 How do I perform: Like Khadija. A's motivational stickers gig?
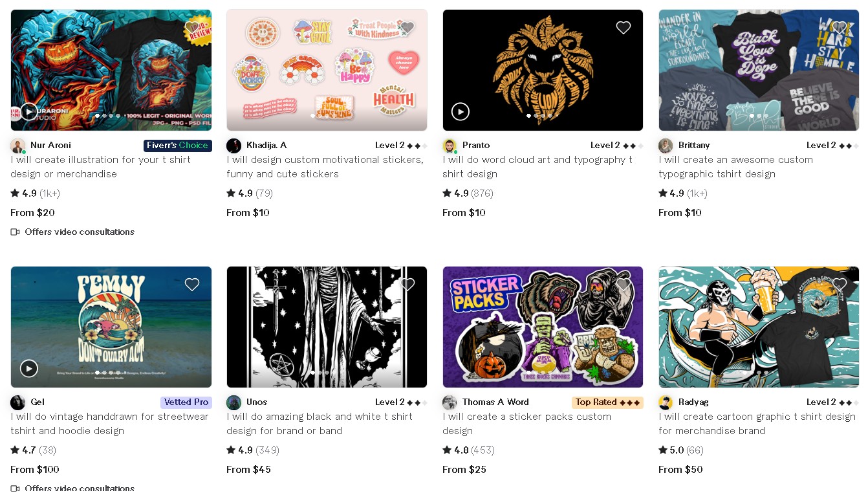tap(407, 28)
